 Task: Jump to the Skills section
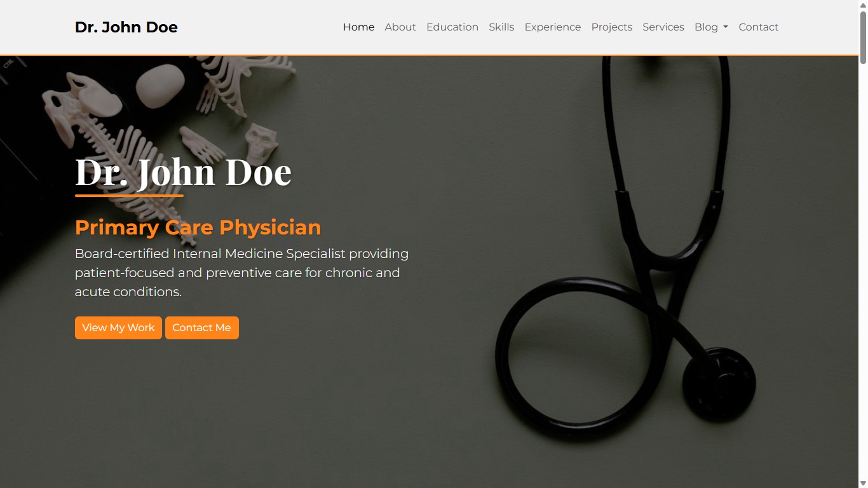click(501, 27)
